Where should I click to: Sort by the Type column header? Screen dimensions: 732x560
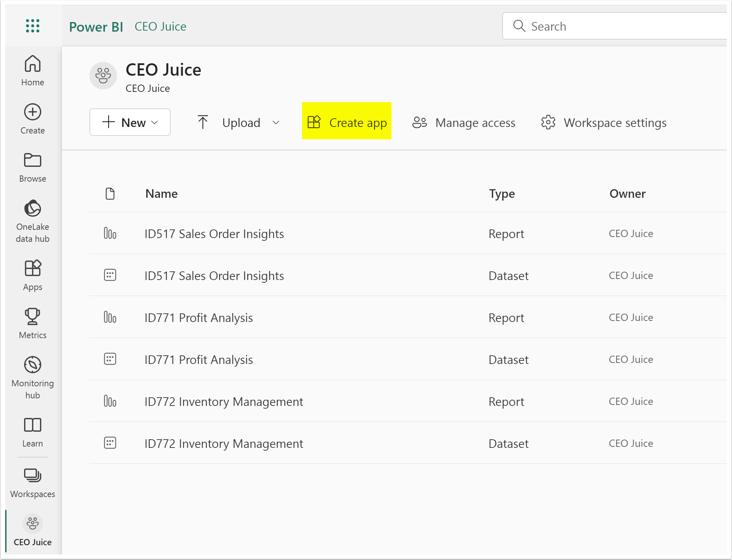pyautogui.click(x=502, y=194)
